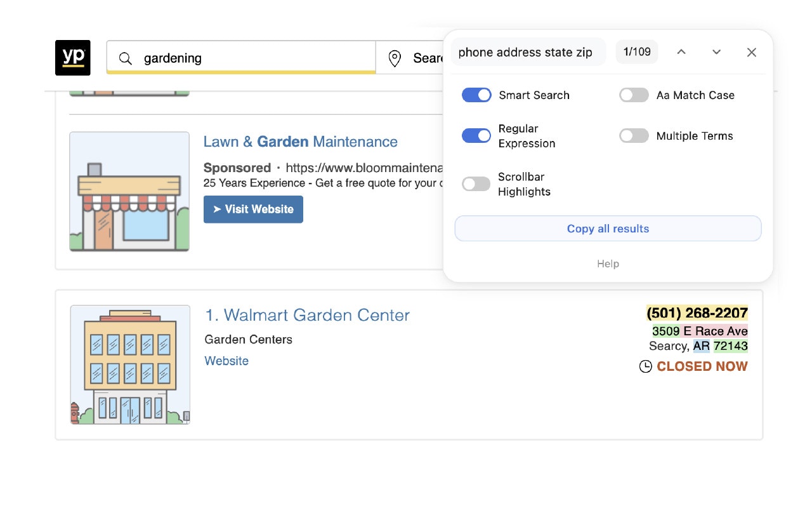
Task: Open the Walmart Garden Center listing
Action: coord(307,315)
